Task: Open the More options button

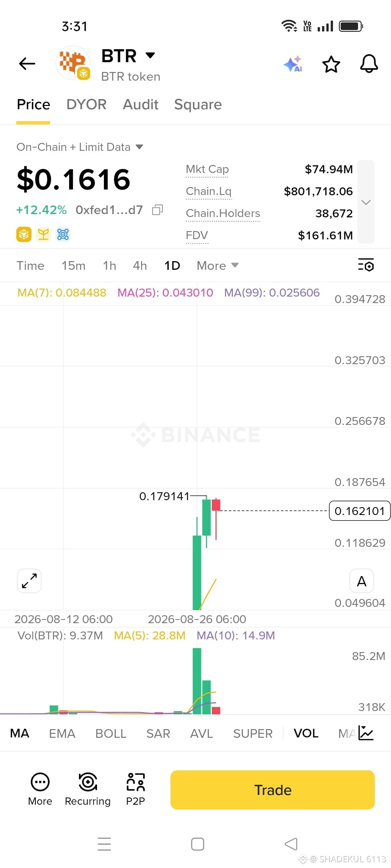Action: tap(40, 789)
